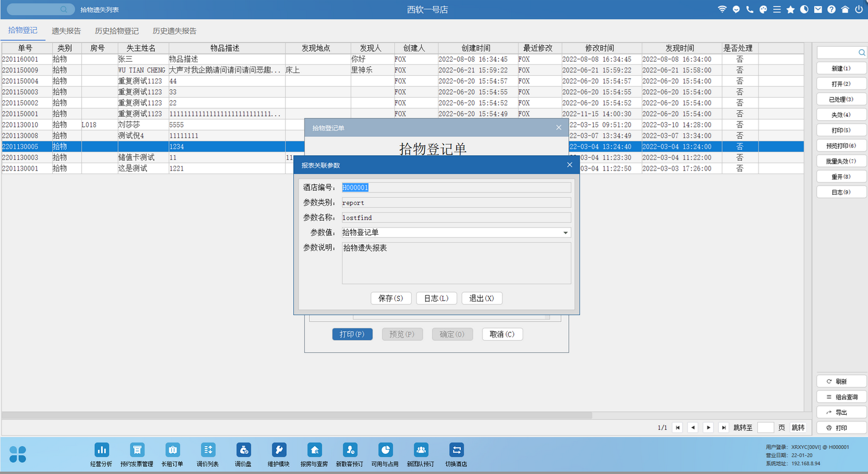Go to next page arrow in pager

pyautogui.click(x=708, y=428)
